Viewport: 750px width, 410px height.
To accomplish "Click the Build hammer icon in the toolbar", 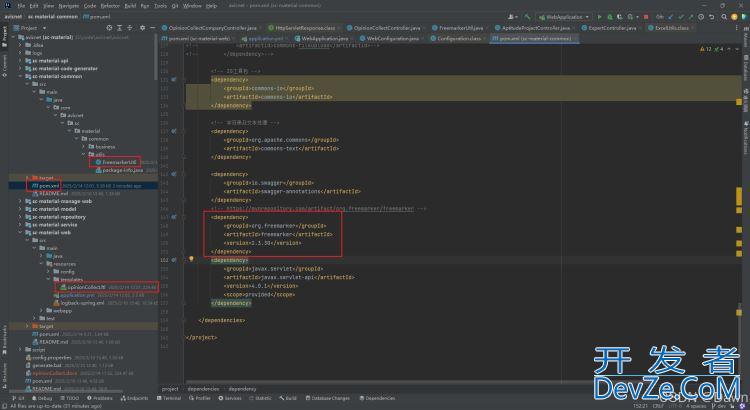I will (528, 17).
